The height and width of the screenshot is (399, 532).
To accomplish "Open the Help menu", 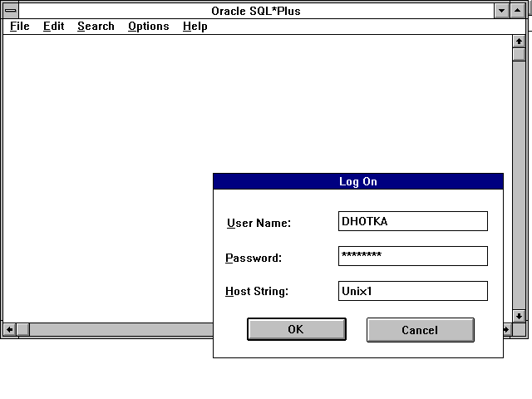I will tap(195, 27).
